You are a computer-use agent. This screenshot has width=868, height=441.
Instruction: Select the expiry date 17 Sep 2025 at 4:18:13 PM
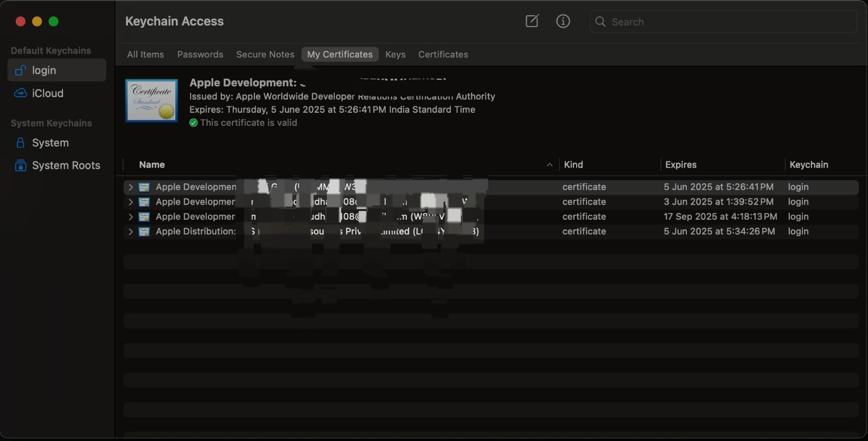(720, 216)
